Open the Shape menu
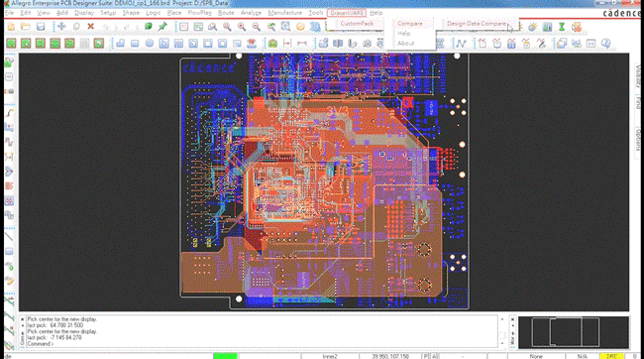 click(x=131, y=13)
